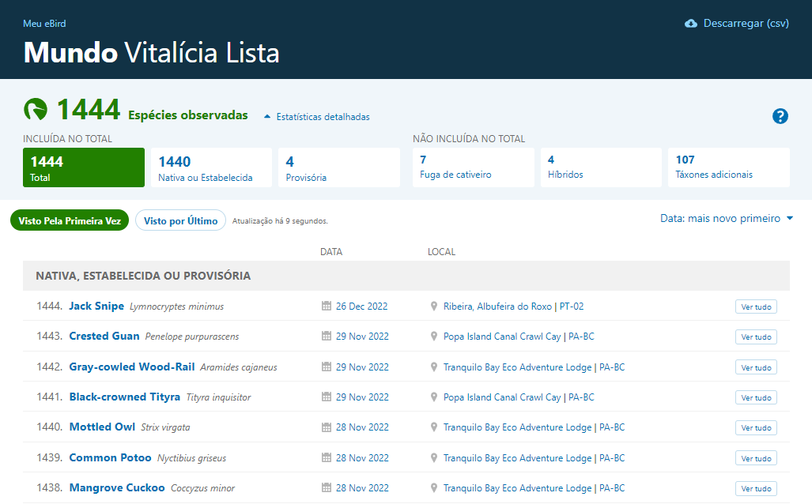Click the green eBird species logo icon

(x=36, y=109)
